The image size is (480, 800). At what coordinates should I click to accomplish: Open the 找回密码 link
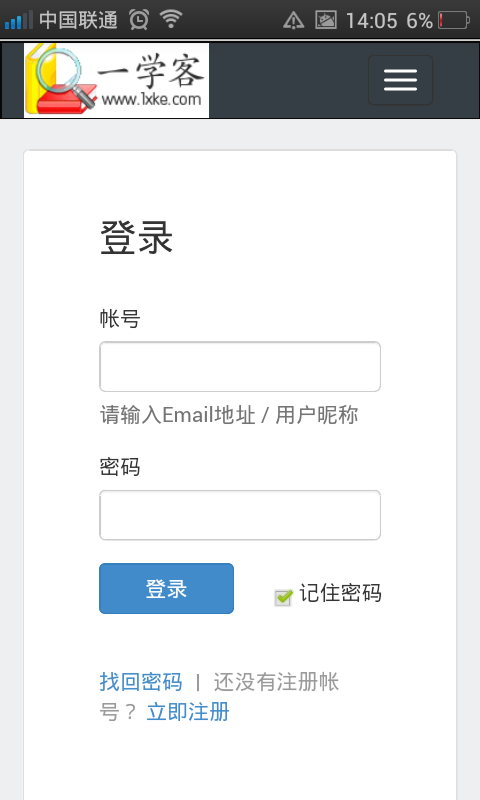point(141,682)
